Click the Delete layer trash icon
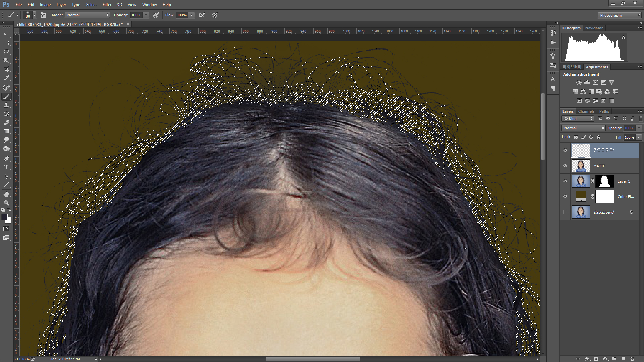 632,359
